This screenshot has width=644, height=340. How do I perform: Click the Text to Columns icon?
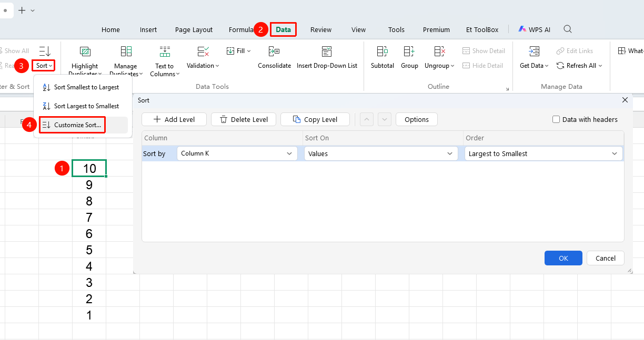[x=165, y=51]
